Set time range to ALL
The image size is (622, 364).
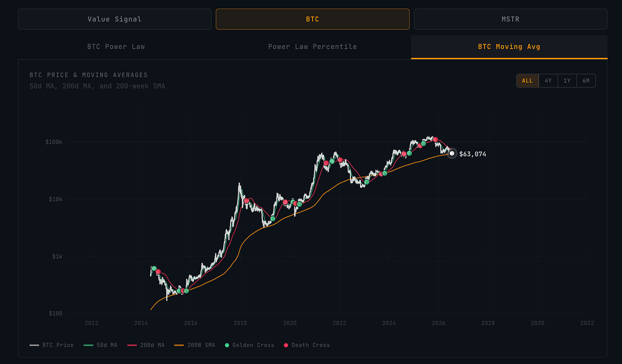tap(528, 81)
